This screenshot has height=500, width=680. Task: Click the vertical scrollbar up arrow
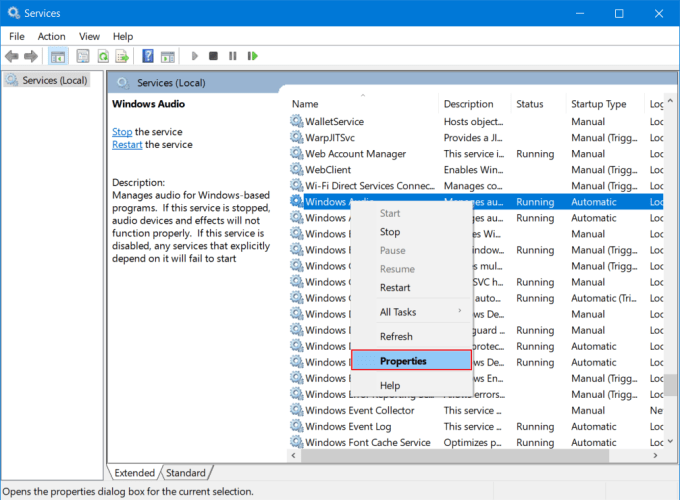pos(670,101)
